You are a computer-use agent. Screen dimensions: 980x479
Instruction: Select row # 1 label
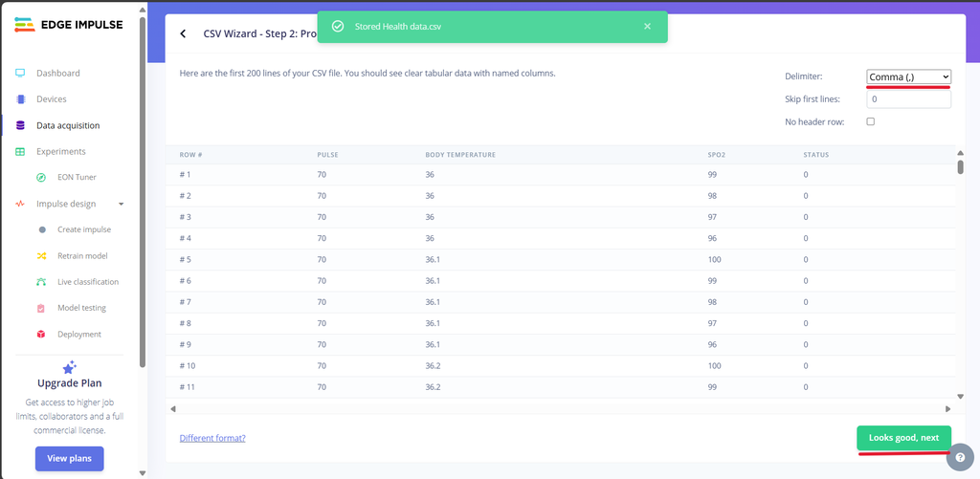185,175
